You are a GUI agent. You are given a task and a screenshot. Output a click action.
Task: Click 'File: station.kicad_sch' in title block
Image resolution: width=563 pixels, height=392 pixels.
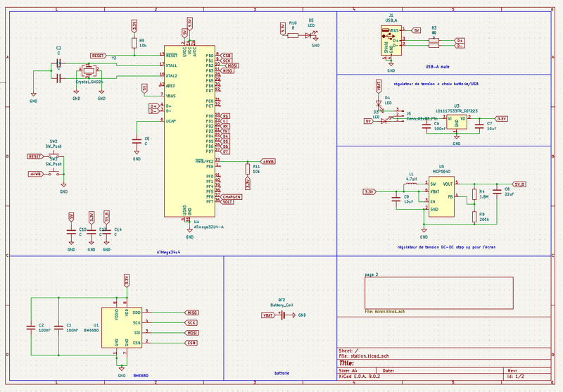[364, 356]
